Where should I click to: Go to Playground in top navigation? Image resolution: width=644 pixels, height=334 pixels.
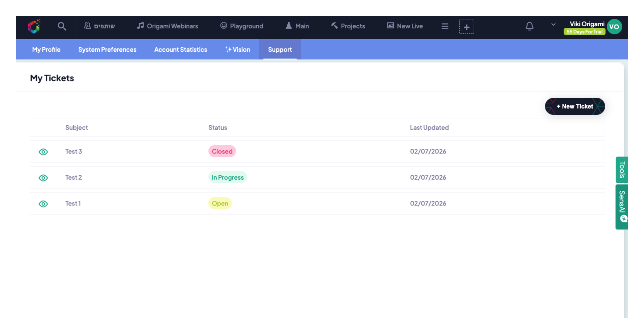tap(242, 26)
